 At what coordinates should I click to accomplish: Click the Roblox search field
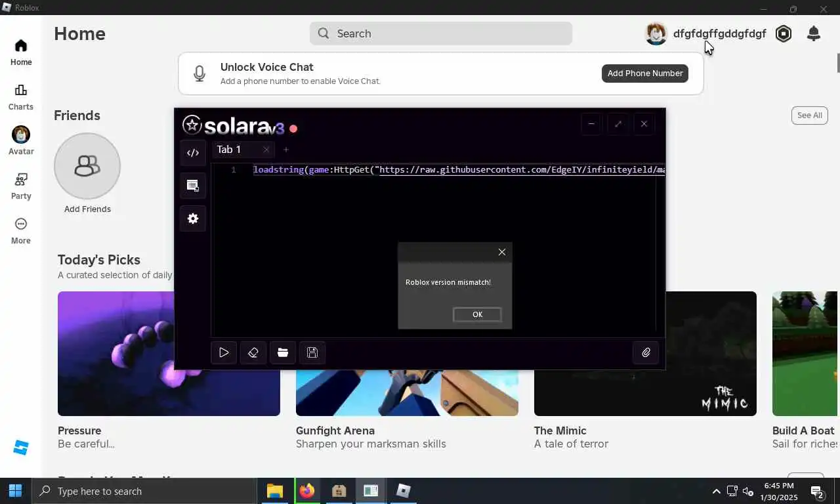click(x=441, y=33)
